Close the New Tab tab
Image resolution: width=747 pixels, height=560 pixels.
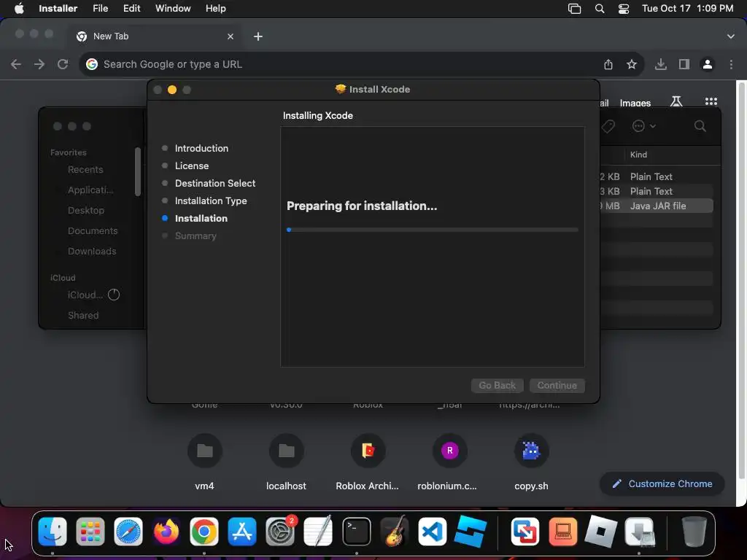coord(231,36)
